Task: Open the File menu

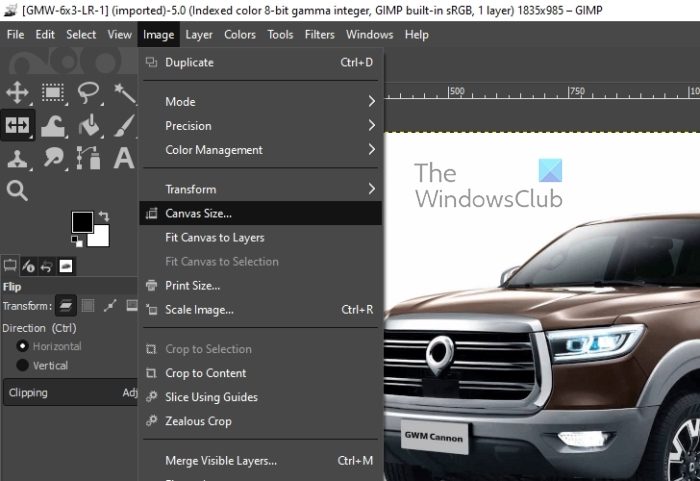Action: point(16,34)
